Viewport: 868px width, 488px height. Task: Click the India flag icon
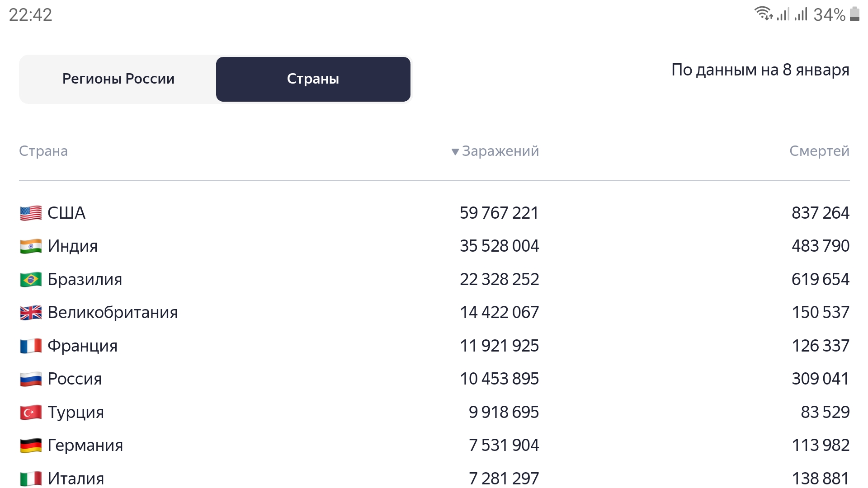click(x=31, y=246)
